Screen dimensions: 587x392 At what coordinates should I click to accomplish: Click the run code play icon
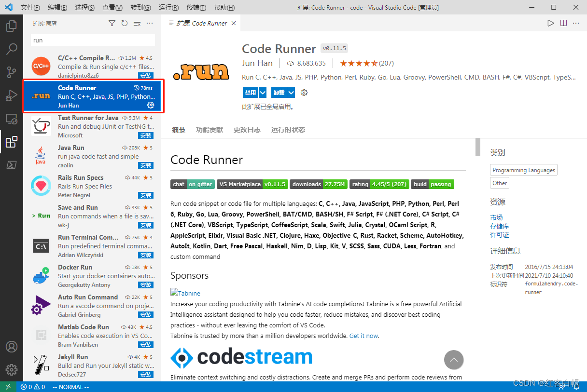551,23
